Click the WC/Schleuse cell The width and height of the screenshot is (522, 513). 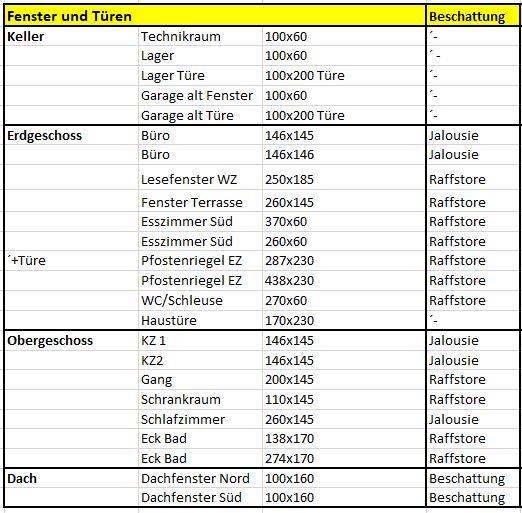tap(200, 301)
